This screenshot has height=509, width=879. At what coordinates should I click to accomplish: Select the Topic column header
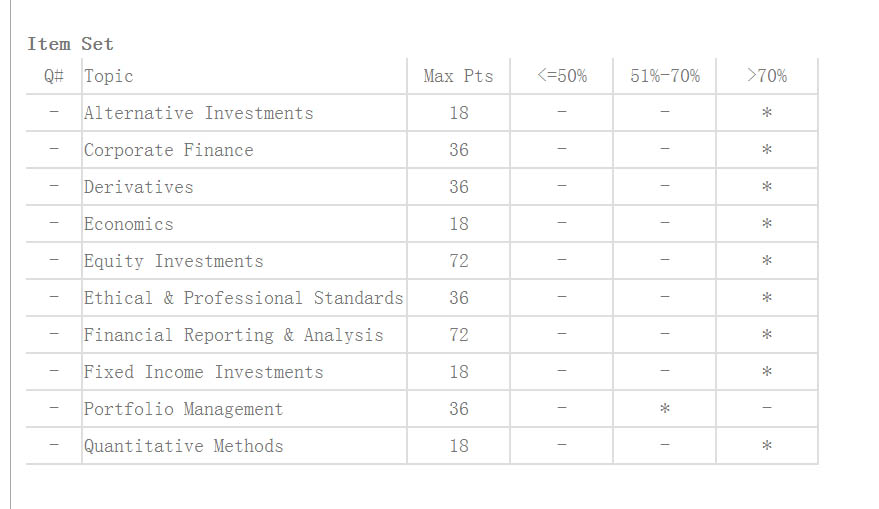point(108,76)
